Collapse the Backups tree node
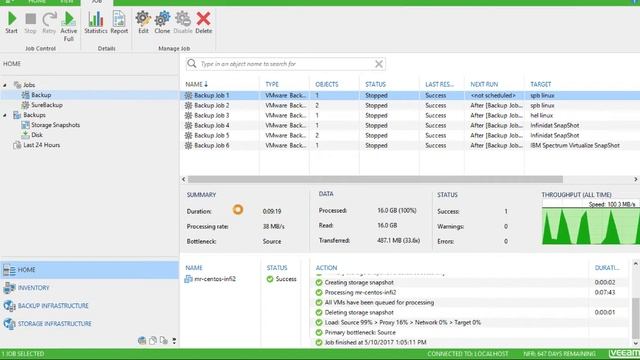 [5, 115]
